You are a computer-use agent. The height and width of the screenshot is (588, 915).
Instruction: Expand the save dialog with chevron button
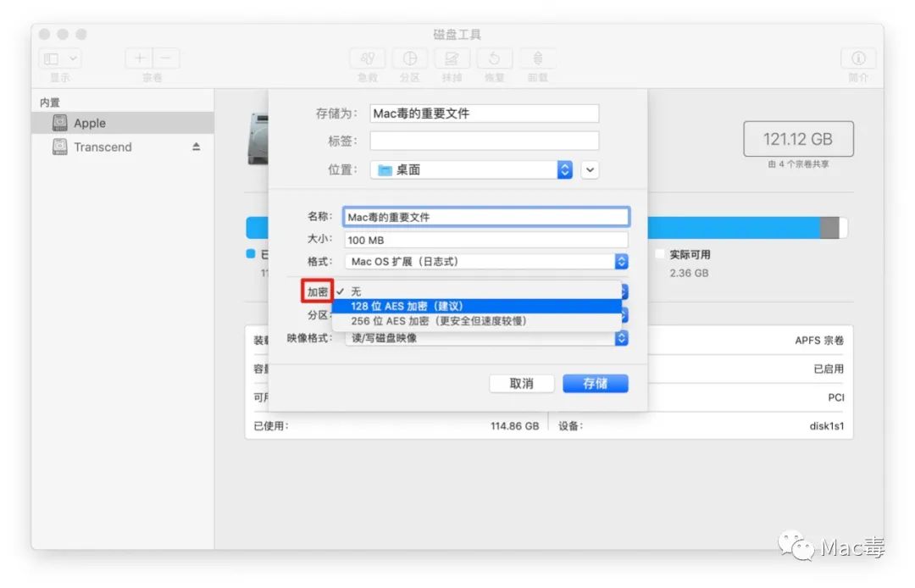[591, 169]
